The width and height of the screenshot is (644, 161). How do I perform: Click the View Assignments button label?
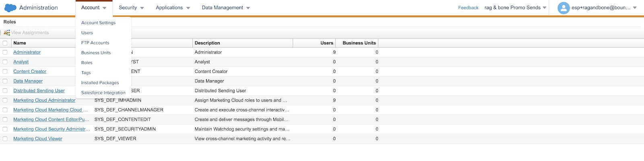coord(30,33)
